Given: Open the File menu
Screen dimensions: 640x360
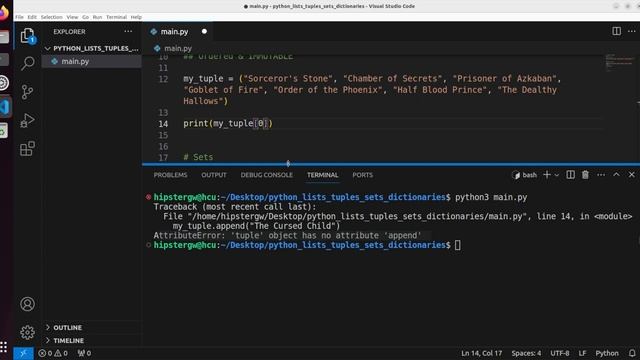Looking at the screenshot, I should tap(19, 17).
